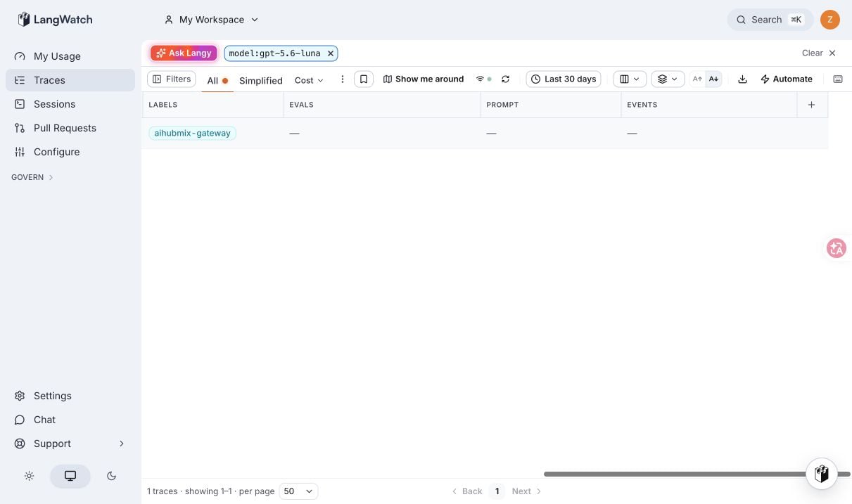Start Show me around tour
The height and width of the screenshot is (504, 852).
[424, 79]
